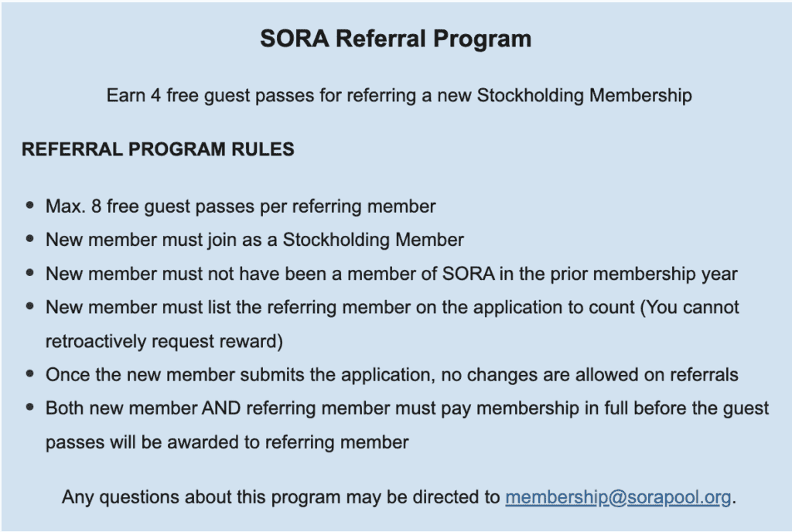Click the "passes will be awarded to referring member" line
The height and width of the screenshot is (532, 792).
coord(227,442)
